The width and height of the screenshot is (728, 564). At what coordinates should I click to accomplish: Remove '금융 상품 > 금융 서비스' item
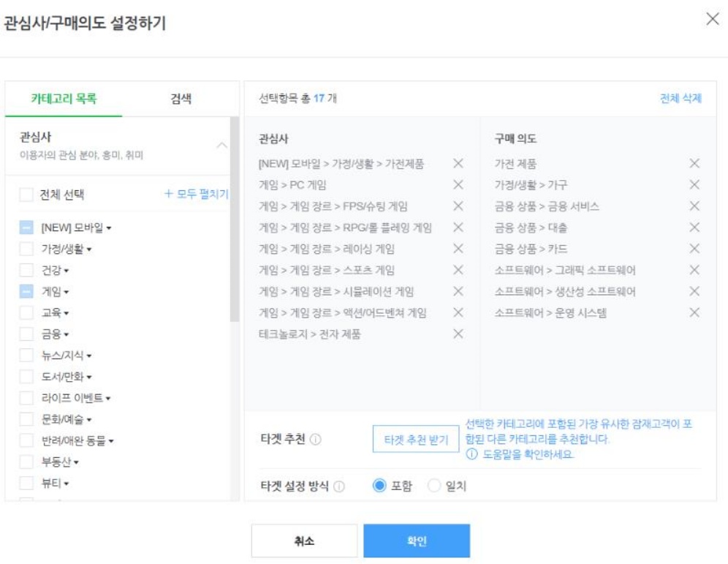694,206
